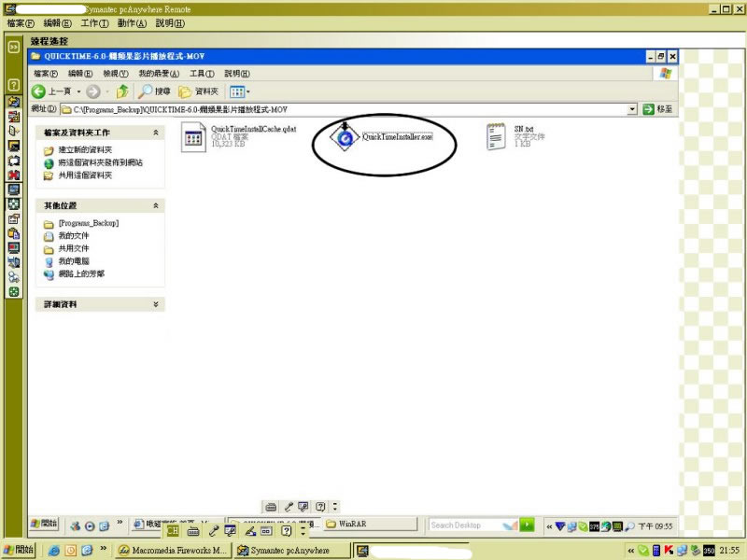Switch to WinRAR in remote taskbar
This screenshot has height=560, width=747.
click(x=370, y=524)
